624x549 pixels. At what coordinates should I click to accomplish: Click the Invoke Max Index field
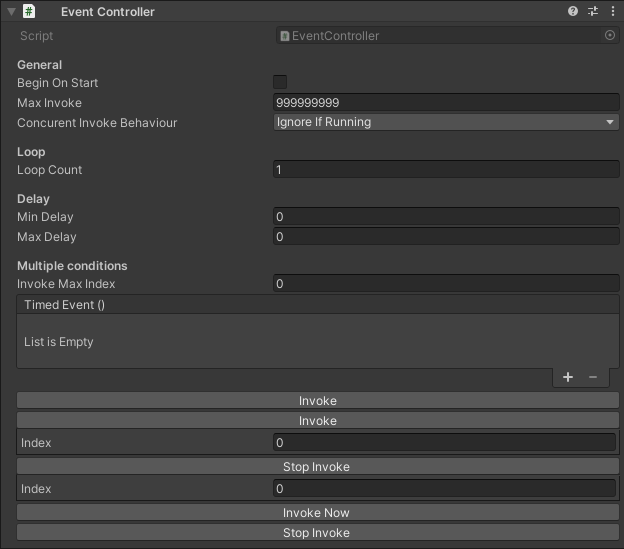click(446, 284)
